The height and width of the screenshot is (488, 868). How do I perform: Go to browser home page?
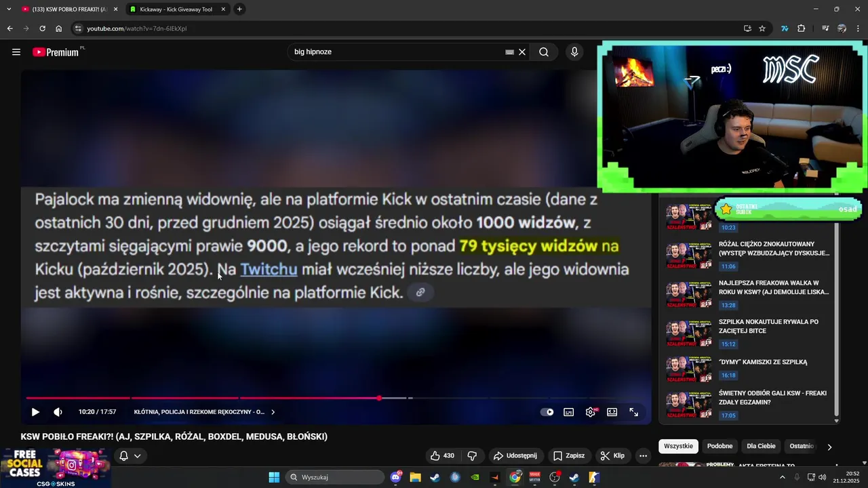(x=59, y=28)
